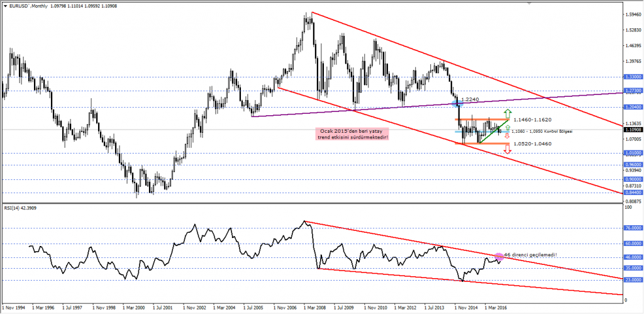Click the 1 Mar 2008 date label
The width and height of the screenshot is (644, 314).
[315, 308]
